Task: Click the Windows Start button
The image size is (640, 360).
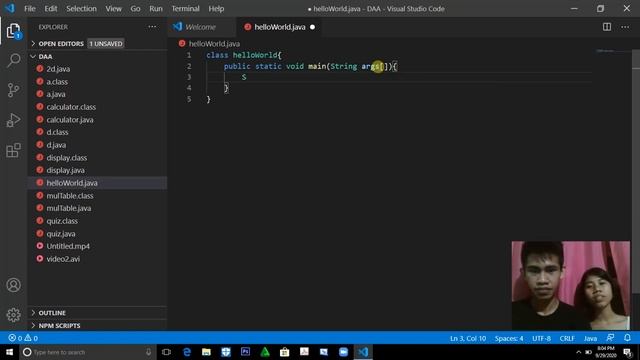Action: coord(9,352)
